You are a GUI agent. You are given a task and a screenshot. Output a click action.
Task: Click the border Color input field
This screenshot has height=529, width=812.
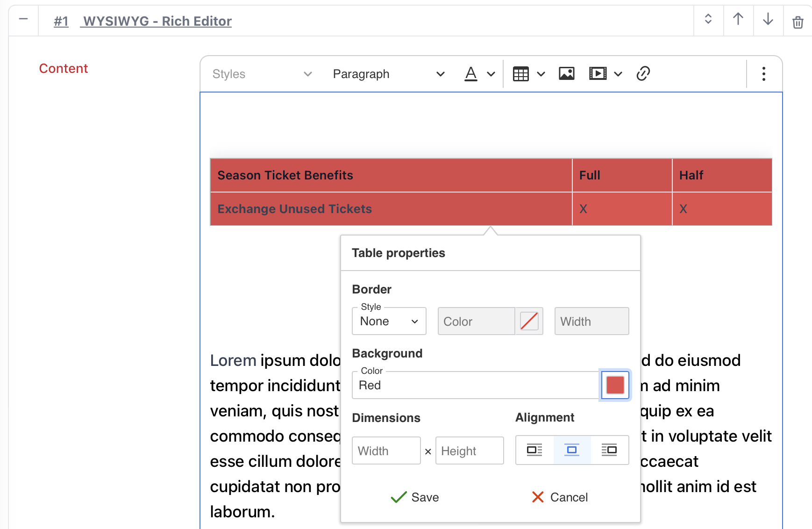pos(476,321)
